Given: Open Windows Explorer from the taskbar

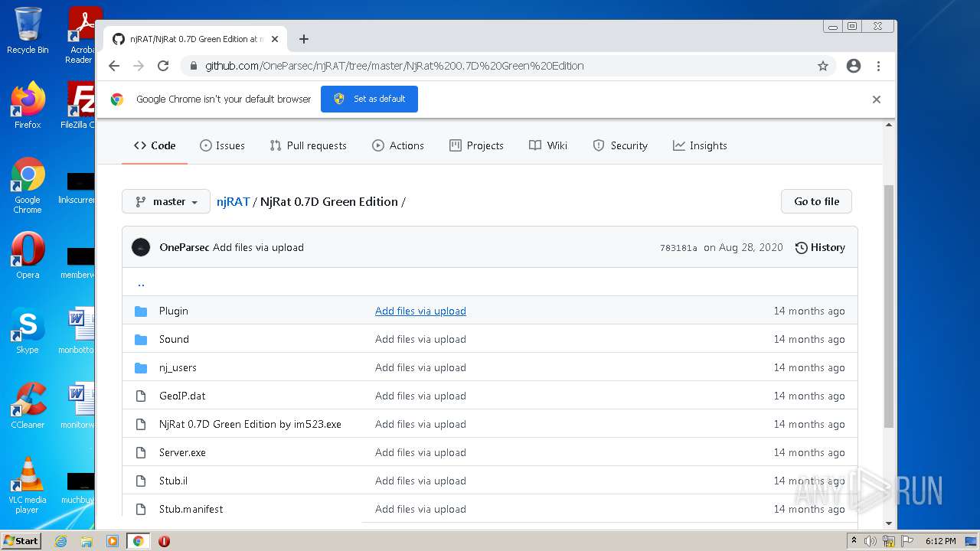Looking at the screenshot, I should click(x=87, y=541).
